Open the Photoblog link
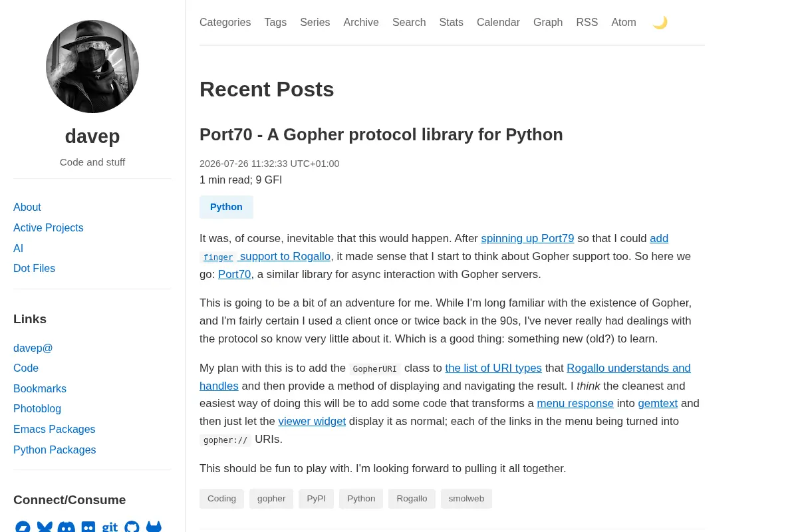This screenshot has height=532, width=798. coord(37,409)
